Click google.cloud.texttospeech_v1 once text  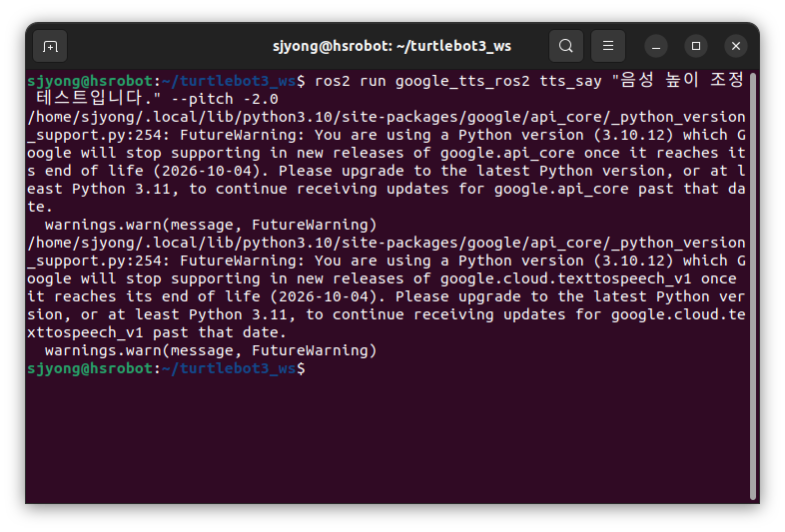(588, 278)
